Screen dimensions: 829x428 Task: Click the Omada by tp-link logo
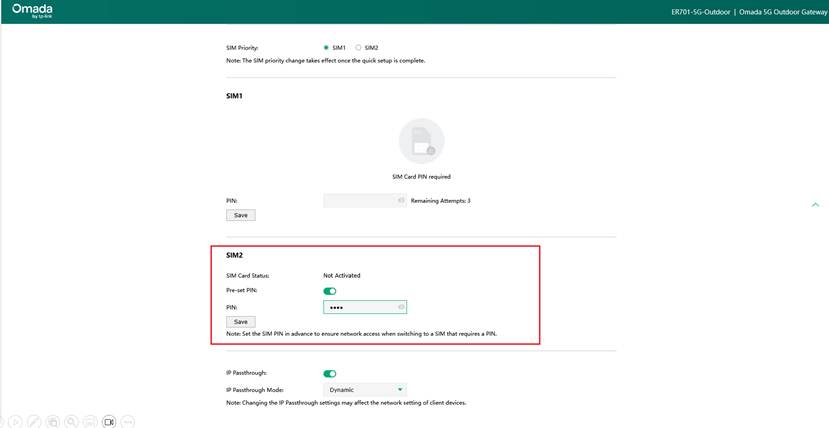pyautogui.click(x=32, y=11)
